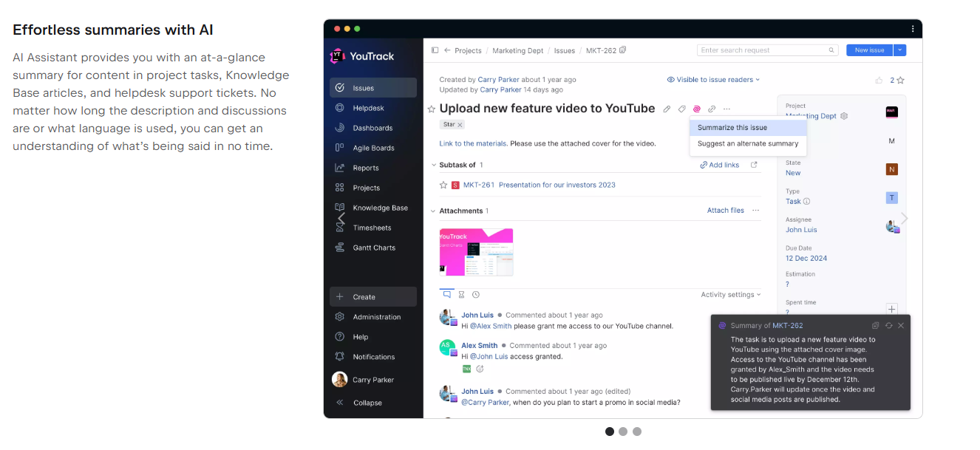Viewport: 980px width, 450px height.
Task: Go to the second carousel slide dot
Action: point(623,432)
